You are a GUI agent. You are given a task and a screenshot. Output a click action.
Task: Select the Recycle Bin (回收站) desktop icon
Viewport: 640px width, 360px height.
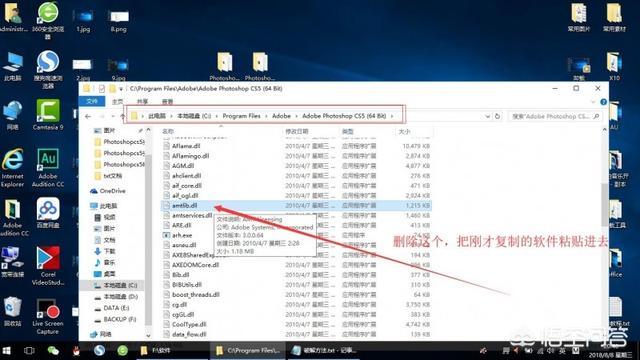pos(12,312)
